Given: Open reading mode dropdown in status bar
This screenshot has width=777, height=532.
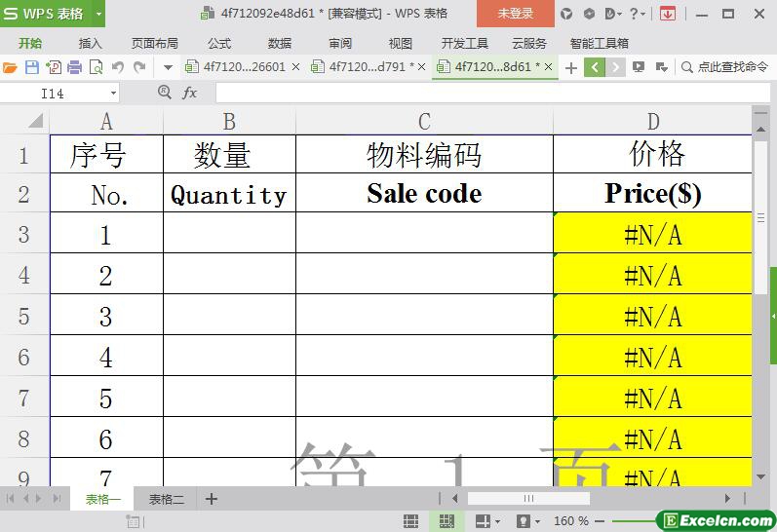Looking at the screenshot, I should (487, 521).
